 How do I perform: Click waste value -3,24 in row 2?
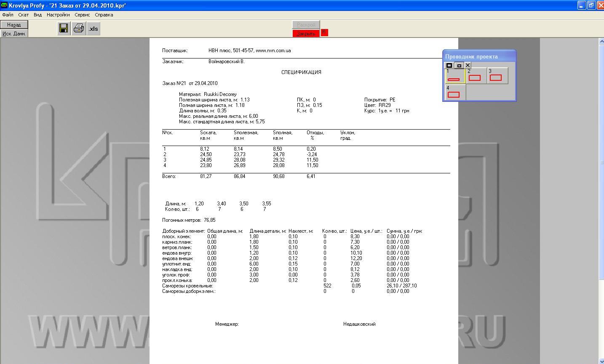[312, 154]
